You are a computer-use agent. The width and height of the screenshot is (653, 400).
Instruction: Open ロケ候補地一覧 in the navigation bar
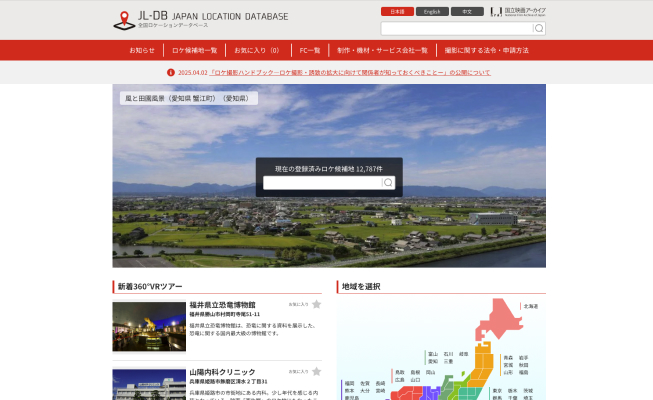click(194, 50)
